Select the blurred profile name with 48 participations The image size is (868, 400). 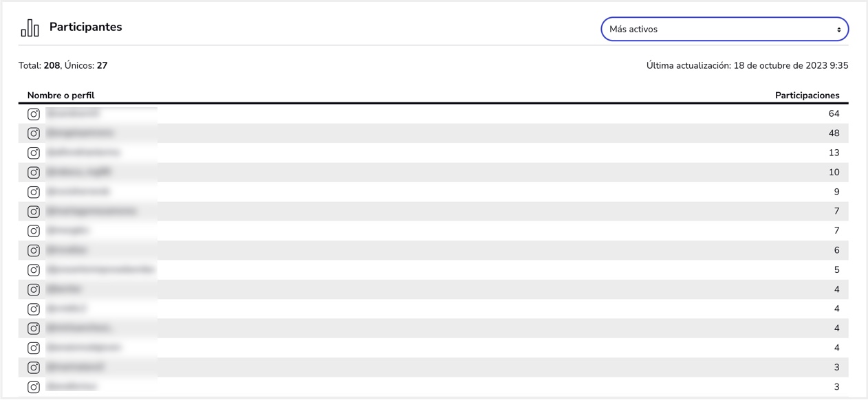(x=80, y=133)
